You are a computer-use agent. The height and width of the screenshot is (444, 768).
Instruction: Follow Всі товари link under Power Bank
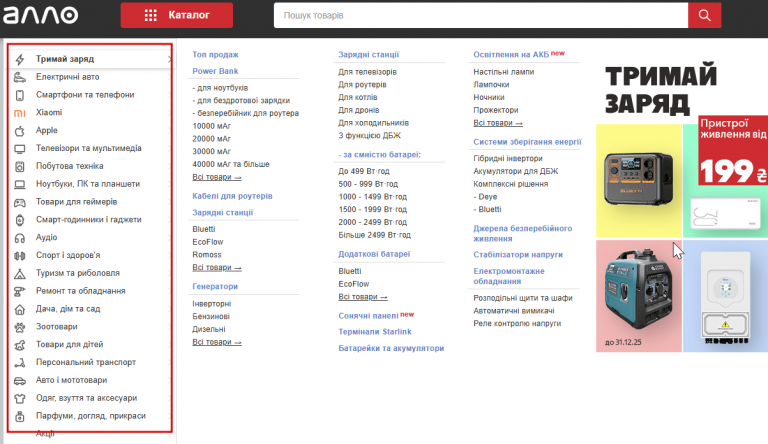click(x=216, y=177)
